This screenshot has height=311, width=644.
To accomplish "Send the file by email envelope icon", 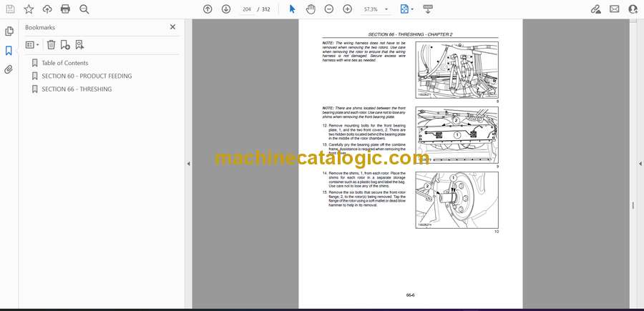I will [x=615, y=9].
